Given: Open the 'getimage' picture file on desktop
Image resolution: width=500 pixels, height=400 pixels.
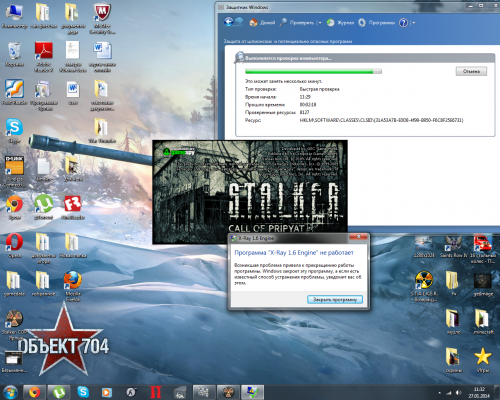Looking at the screenshot, I should coord(483,284).
